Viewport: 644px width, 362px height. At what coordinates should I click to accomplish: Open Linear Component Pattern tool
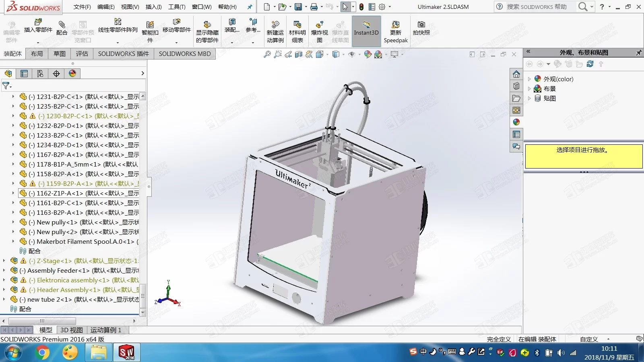tap(118, 26)
